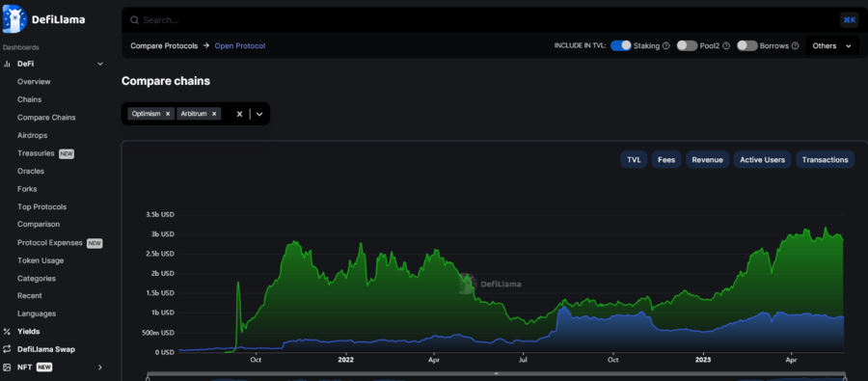Open Overview in sidebar
Viewport: 868px width, 381px height.
34,81
